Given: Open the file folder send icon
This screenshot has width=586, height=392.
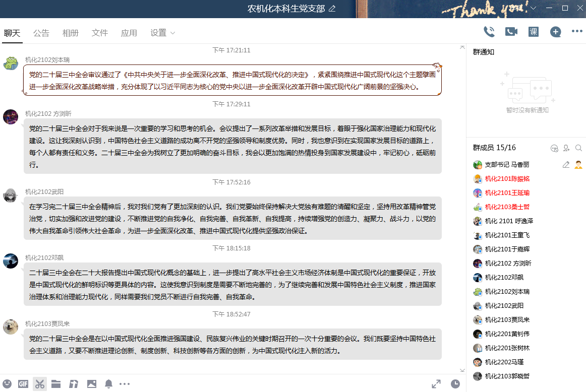Looking at the screenshot, I should pos(55,383).
